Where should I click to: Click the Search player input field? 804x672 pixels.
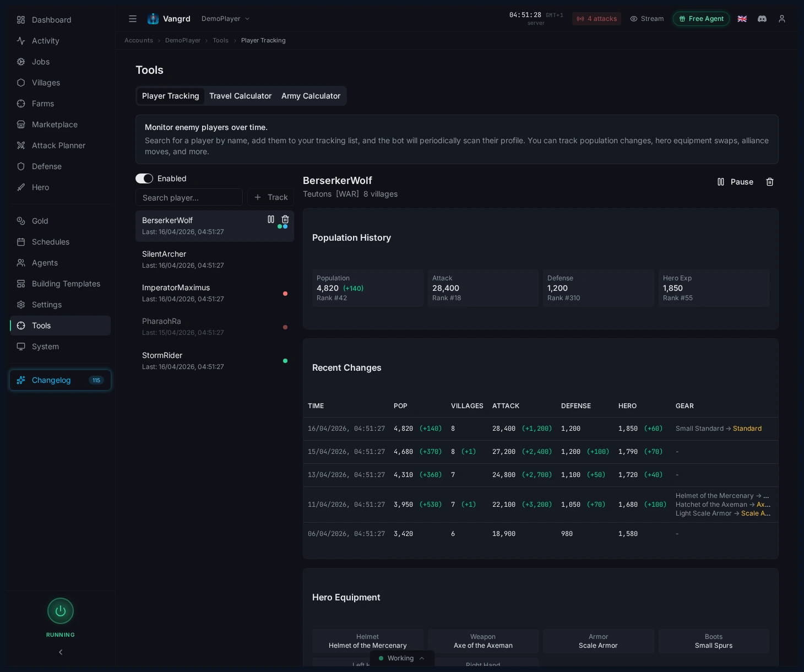(x=189, y=197)
